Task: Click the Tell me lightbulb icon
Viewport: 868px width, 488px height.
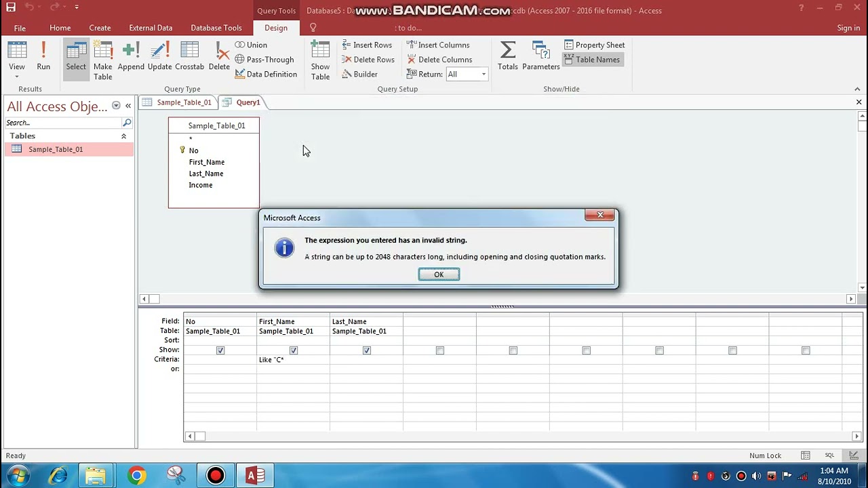Action: [x=313, y=28]
